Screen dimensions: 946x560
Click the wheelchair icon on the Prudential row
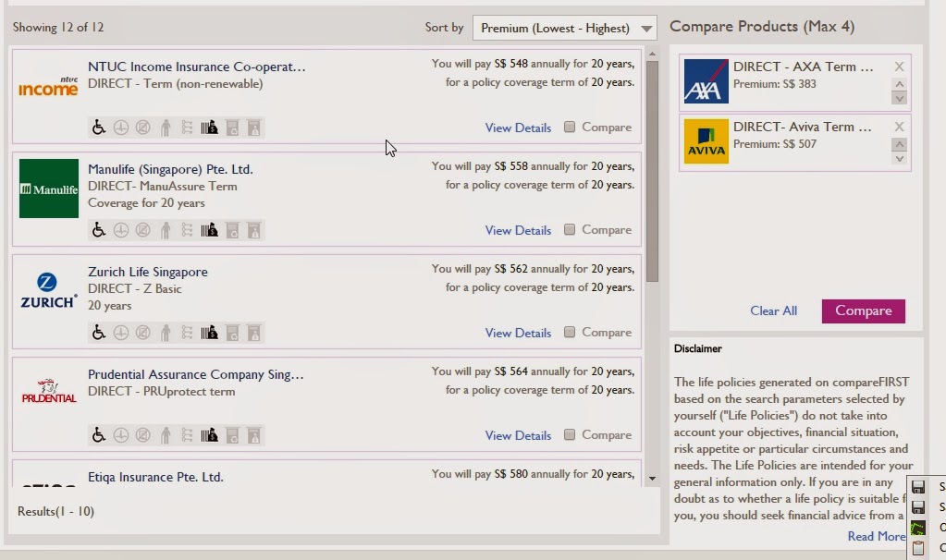click(x=98, y=434)
